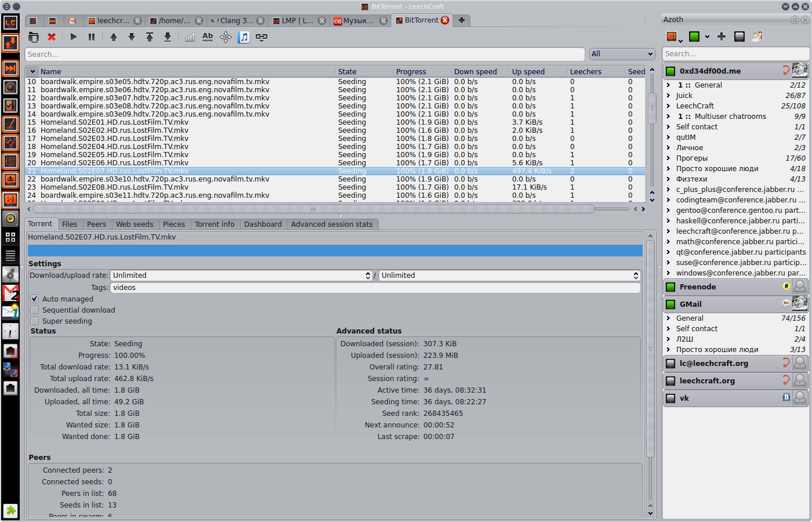The image size is (812, 522).
Task: Click the red X remove torrent icon
Action: pos(52,37)
